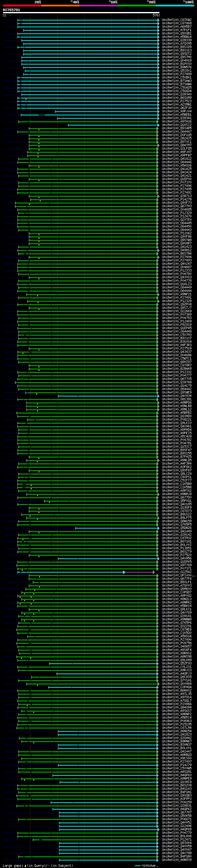This screenshot has height=868, width=197.
Task: Select hit label UniRef100_P27489
Action: pos(177,74)
